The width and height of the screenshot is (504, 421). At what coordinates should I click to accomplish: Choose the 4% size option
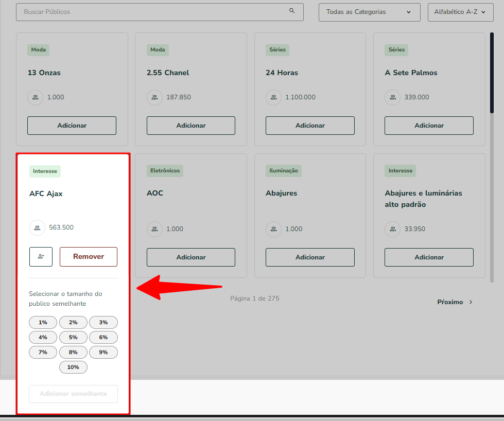(43, 338)
